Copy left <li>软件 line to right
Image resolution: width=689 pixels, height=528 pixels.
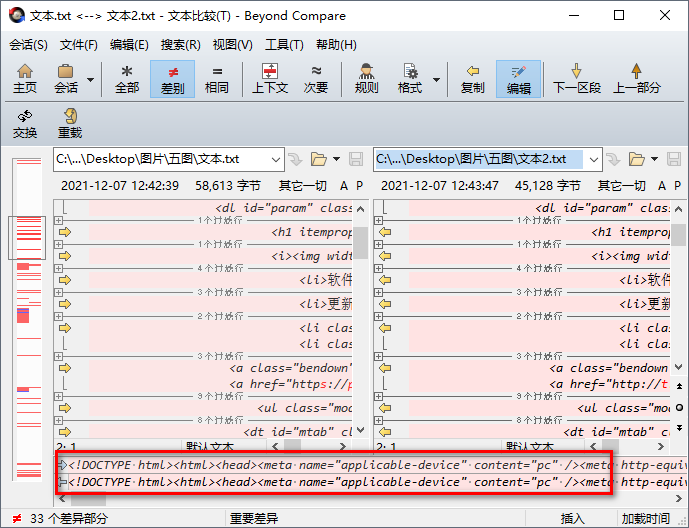click(x=65, y=280)
